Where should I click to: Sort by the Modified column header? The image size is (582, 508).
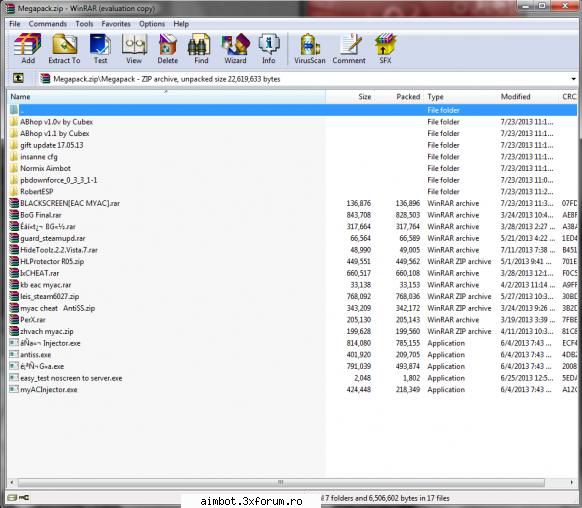[528, 96]
